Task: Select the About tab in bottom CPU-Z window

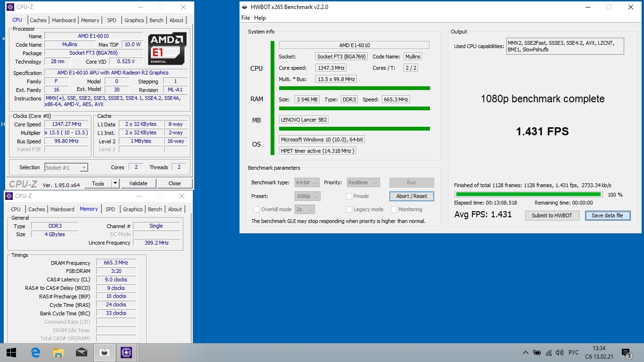Action: tap(175, 209)
